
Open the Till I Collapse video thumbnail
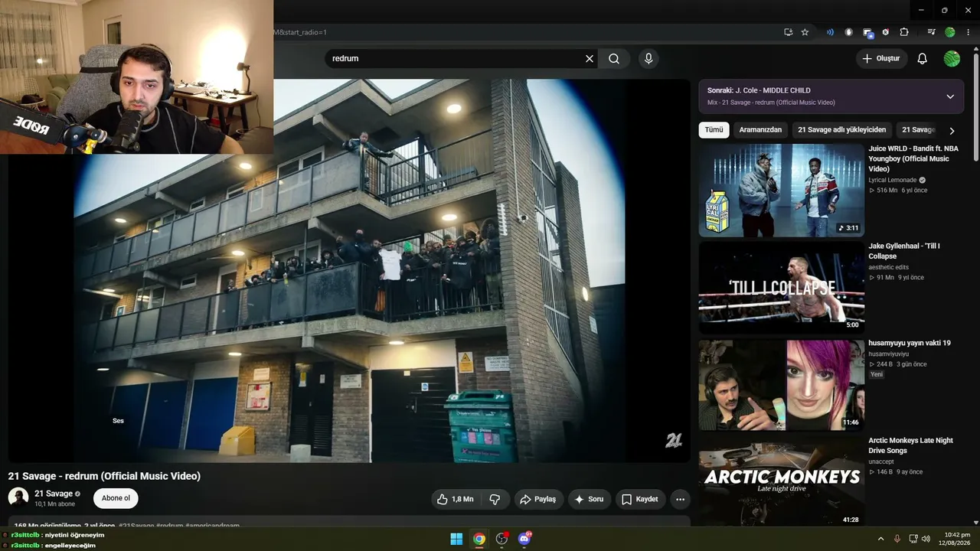[781, 288]
